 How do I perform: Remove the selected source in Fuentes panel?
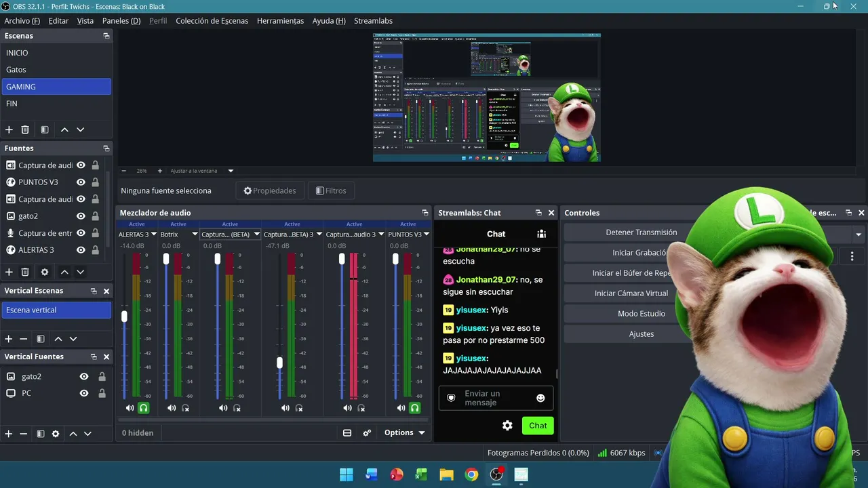pyautogui.click(x=25, y=272)
